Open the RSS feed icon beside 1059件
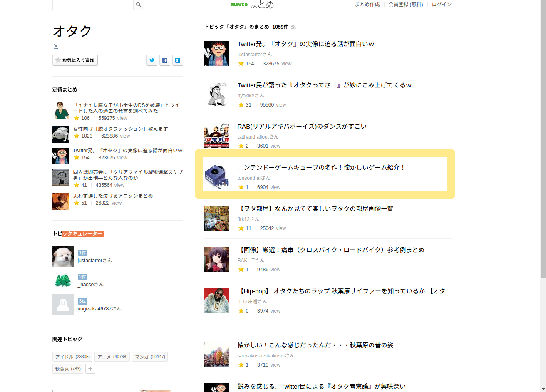Screen dimensions: 546x392 click(293, 27)
